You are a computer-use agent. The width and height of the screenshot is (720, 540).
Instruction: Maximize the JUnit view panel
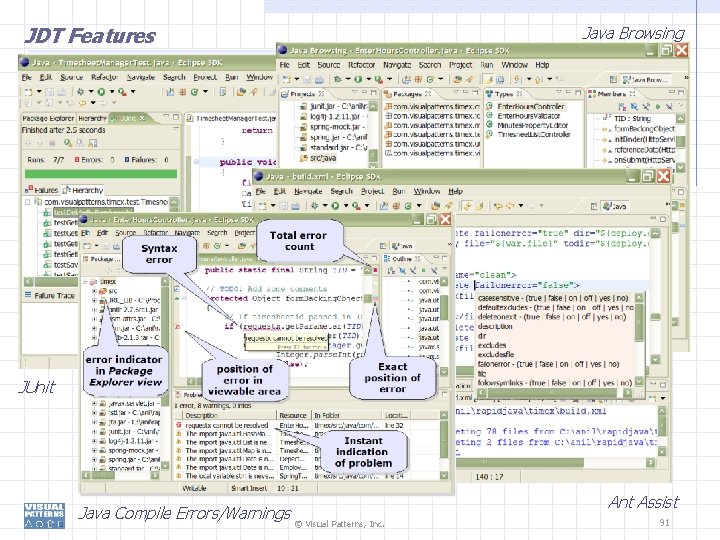click(x=175, y=118)
